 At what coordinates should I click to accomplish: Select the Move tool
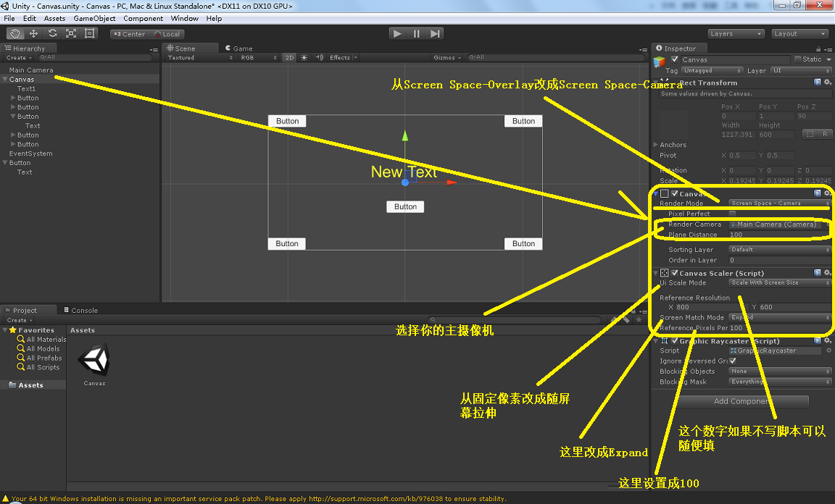[33, 33]
